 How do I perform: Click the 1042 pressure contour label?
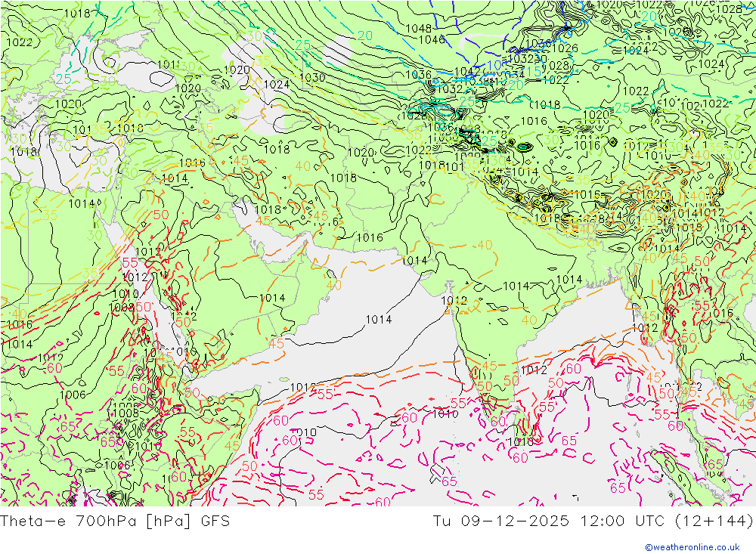point(467,71)
